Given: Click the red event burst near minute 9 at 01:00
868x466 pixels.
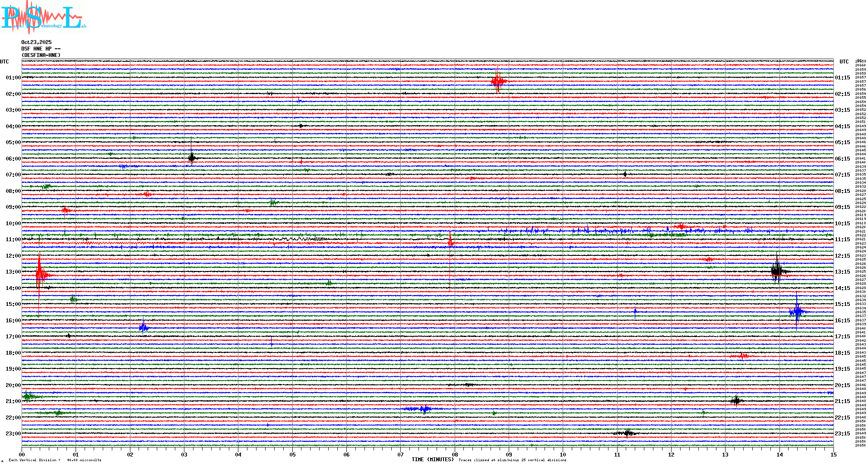Looking at the screenshot, I should [x=498, y=81].
